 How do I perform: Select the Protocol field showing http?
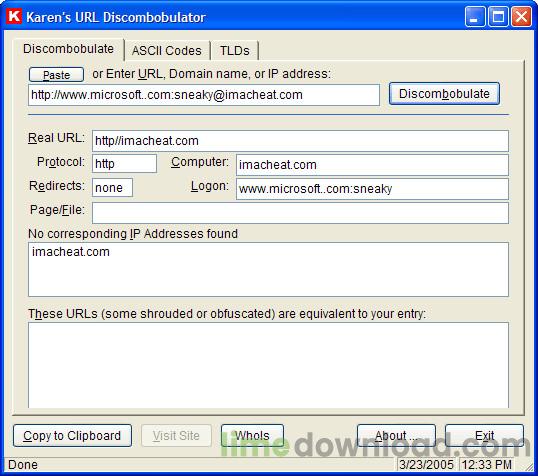[124, 163]
